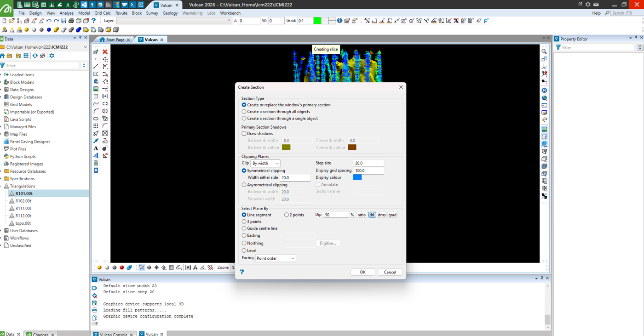Open the Layer combo box
Viewport: 644px width, 336px height.
[x=174, y=21]
